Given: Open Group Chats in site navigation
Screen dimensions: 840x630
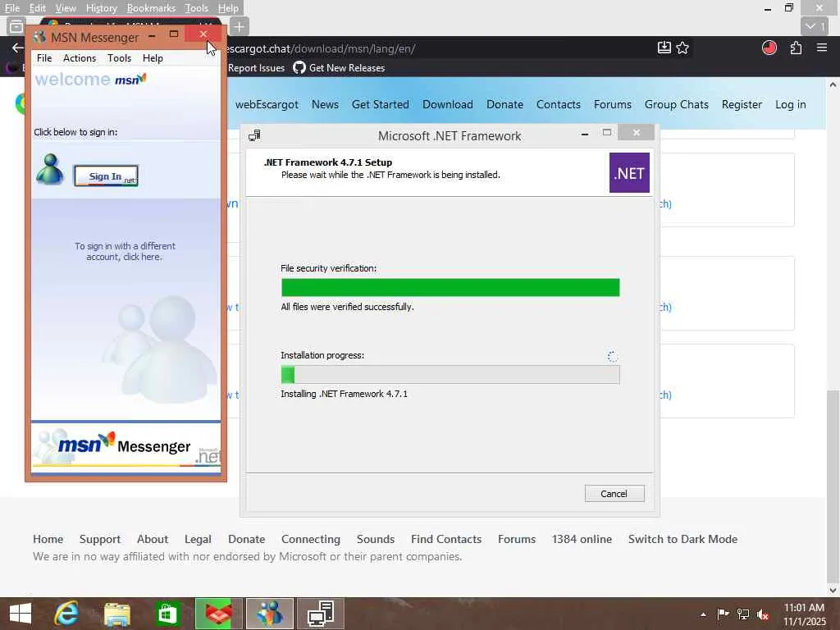Looking at the screenshot, I should (677, 104).
